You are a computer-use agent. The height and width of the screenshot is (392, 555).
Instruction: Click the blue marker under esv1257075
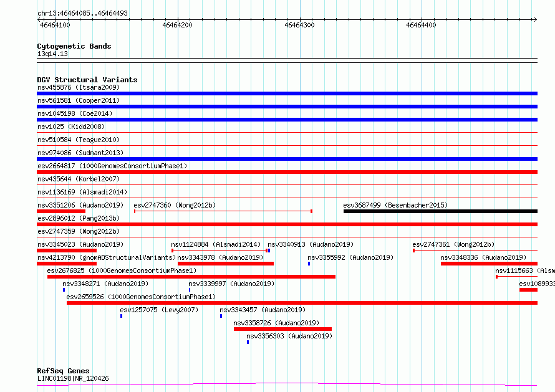pos(122,316)
